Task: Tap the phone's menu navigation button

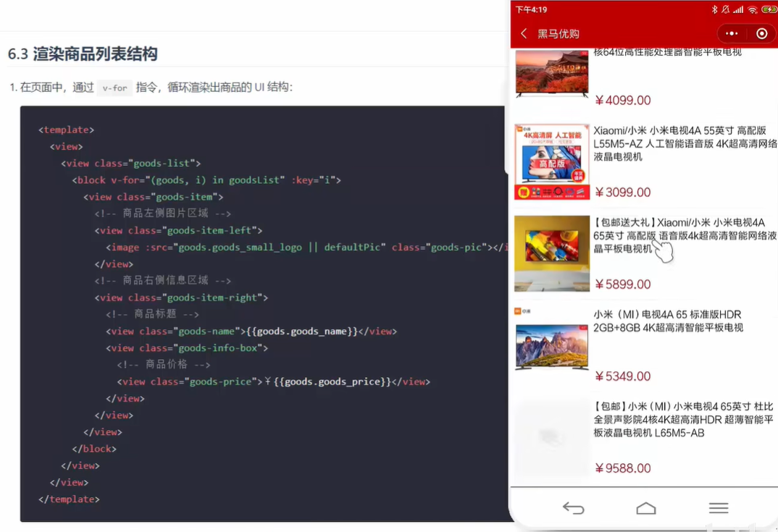Action: [x=719, y=507]
